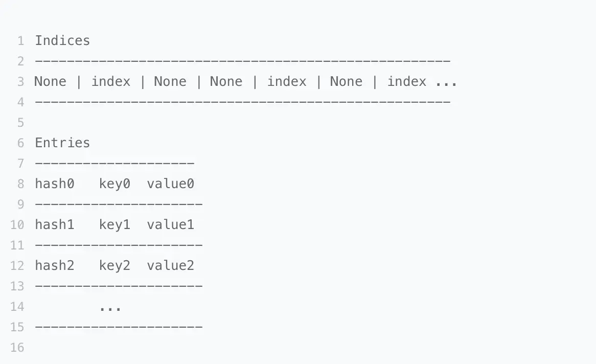Image resolution: width=596 pixels, height=364 pixels.
Task: Click the text value2
Action: pos(171,266)
